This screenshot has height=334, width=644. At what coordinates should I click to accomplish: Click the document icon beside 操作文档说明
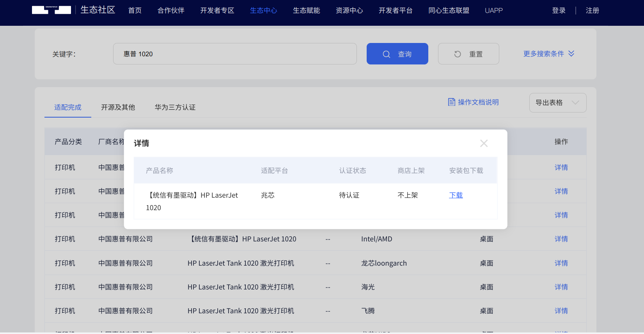click(452, 102)
